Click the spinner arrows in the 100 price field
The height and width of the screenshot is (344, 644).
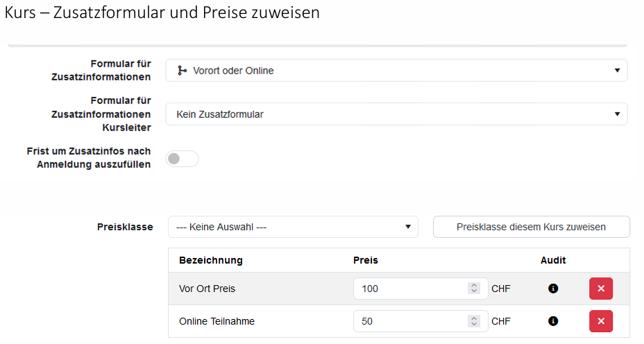coord(474,289)
